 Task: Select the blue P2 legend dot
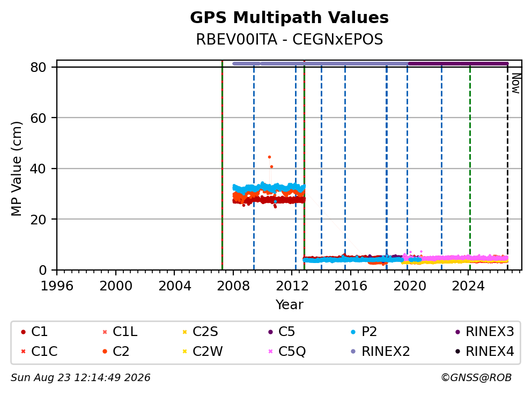[353, 332]
